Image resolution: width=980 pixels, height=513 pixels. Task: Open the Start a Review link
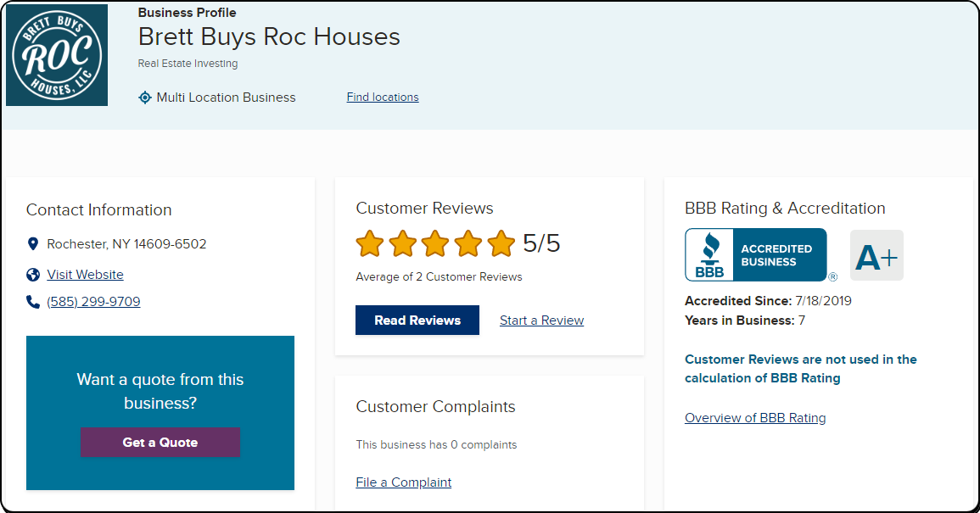coord(542,321)
